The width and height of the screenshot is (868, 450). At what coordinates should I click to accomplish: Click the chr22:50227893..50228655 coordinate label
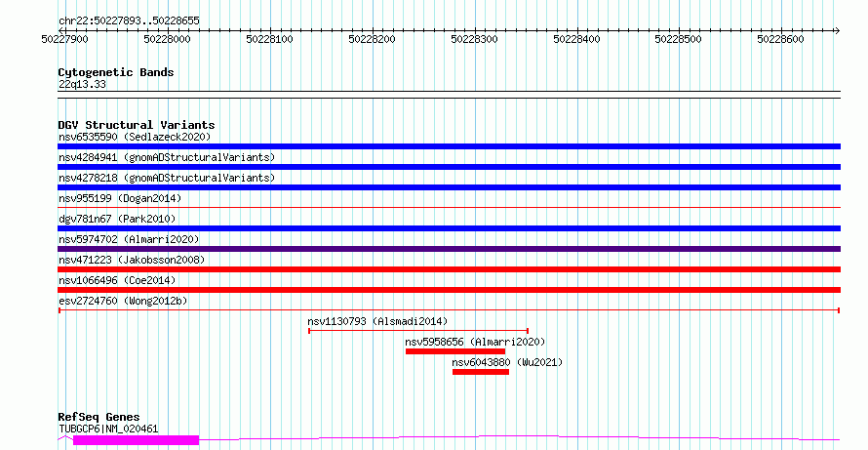point(129,21)
